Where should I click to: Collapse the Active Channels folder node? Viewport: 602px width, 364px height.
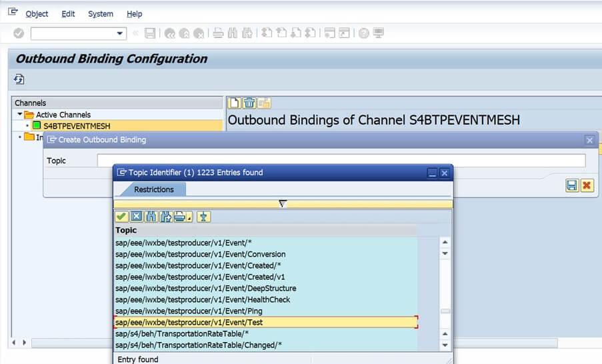click(x=19, y=114)
